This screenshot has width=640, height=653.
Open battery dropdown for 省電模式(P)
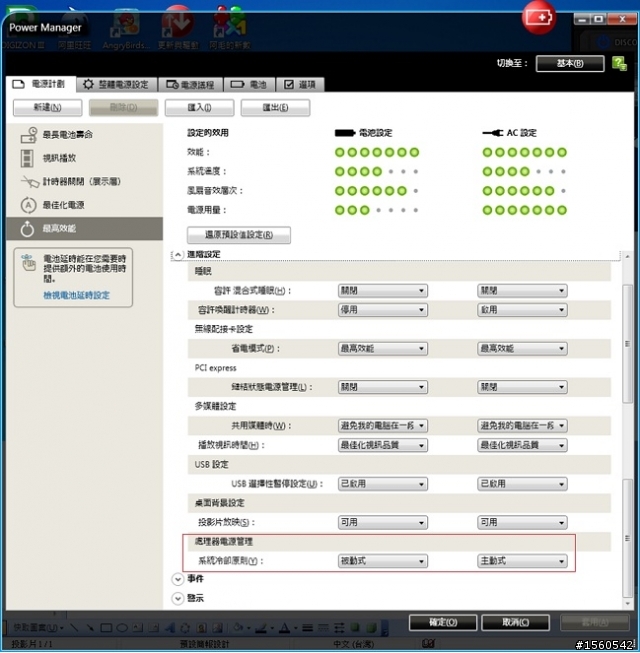383,349
